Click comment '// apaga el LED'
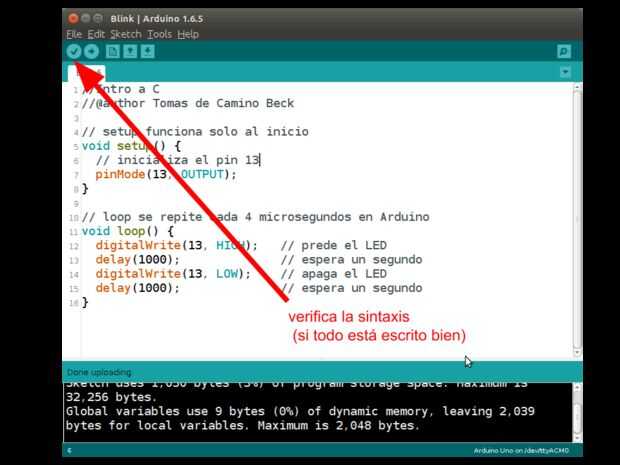This screenshot has height=465, width=620. [x=334, y=274]
